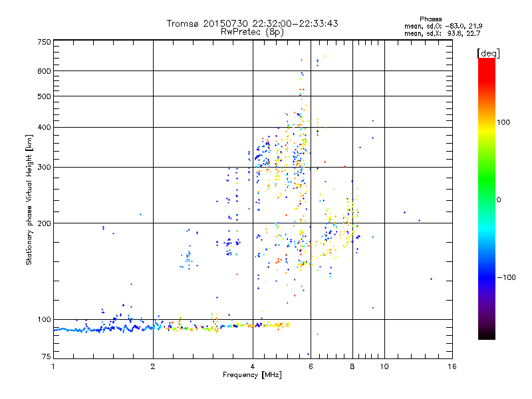532x399 pixels.
Task: Click the "[deg]" colorbar label
Action: pyautogui.click(x=488, y=53)
